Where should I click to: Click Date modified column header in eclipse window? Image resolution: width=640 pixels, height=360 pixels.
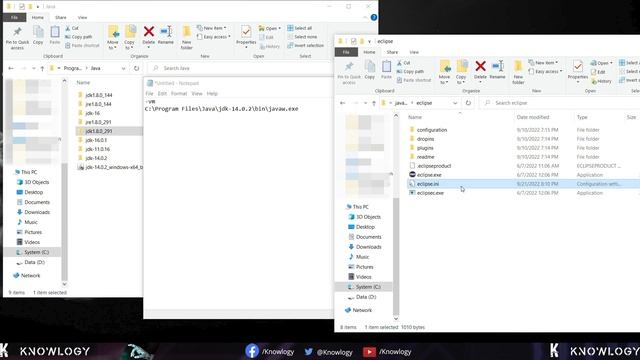[533, 117]
